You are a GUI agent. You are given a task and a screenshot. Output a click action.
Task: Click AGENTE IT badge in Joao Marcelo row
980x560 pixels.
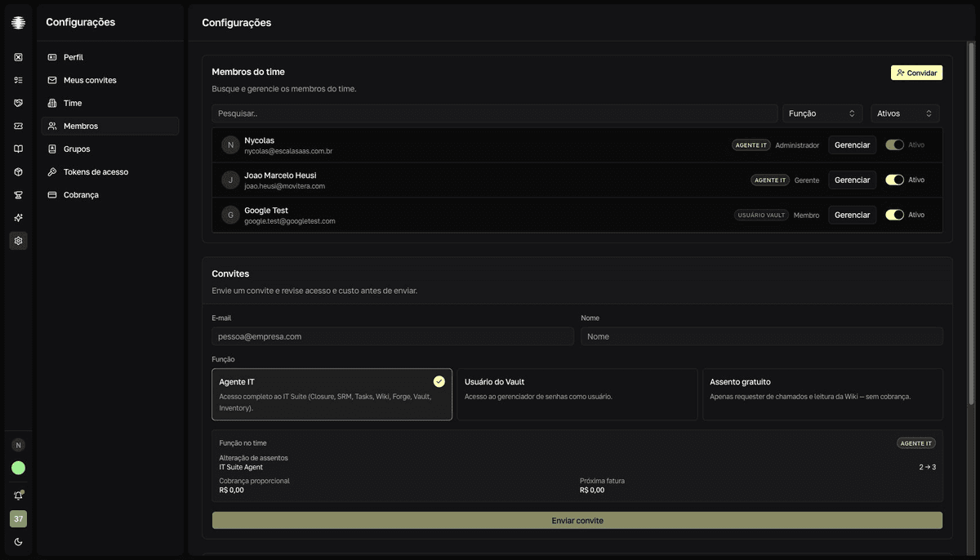(770, 180)
